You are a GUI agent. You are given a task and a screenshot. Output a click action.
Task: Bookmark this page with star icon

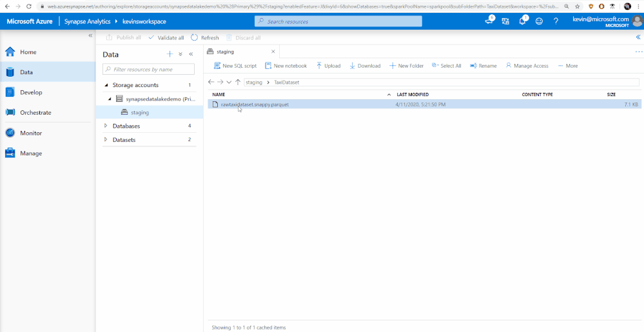(x=578, y=6)
